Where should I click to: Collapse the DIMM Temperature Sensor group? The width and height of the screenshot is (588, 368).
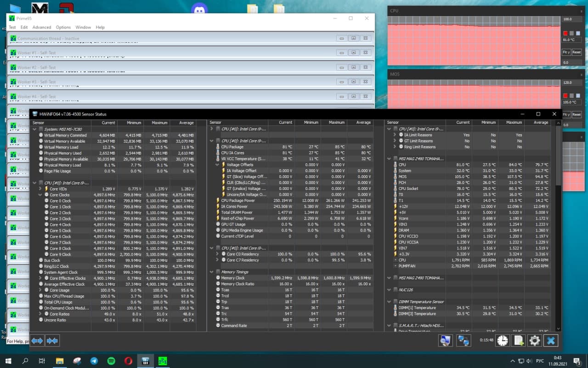pos(390,302)
